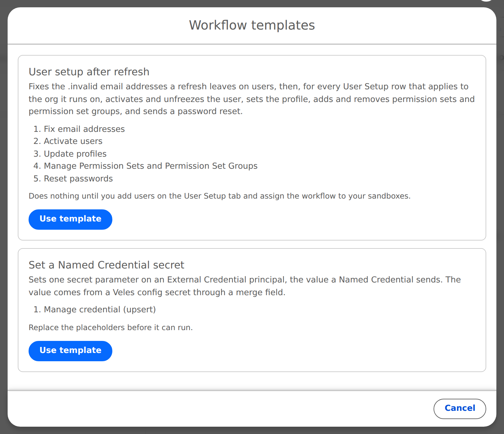Select the 'User setup after refresh' heading
Viewport: 504px width, 434px height.
[x=89, y=72]
